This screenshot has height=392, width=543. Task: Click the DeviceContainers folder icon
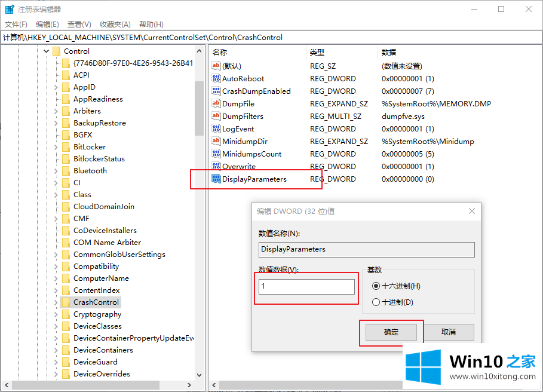pos(66,350)
